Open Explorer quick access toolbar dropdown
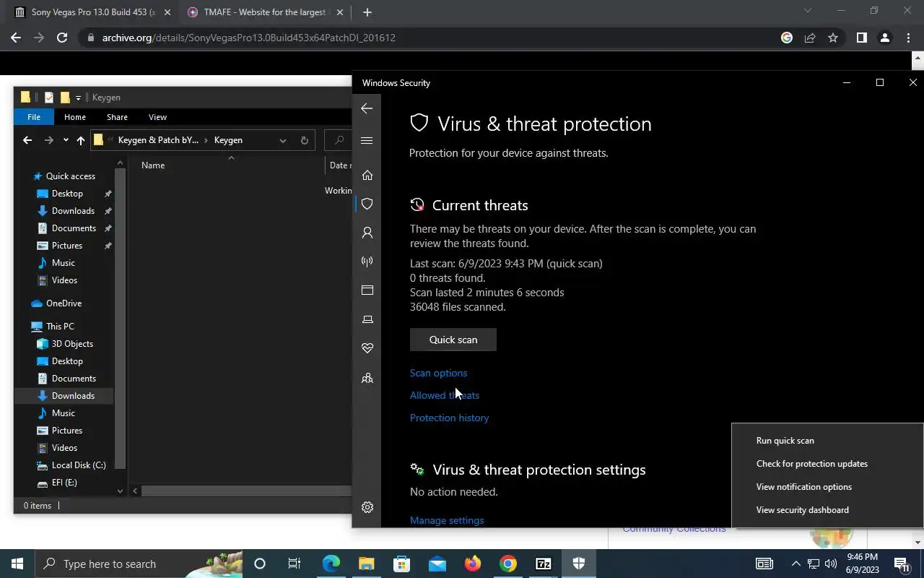Screen dimensions: 924x578 pyautogui.click(x=78, y=98)
